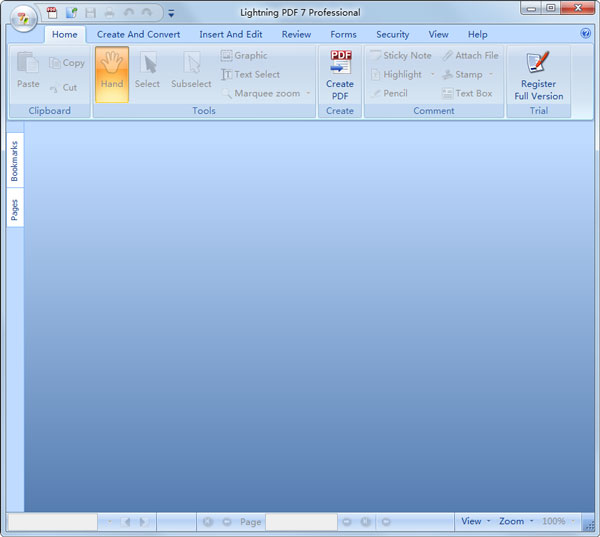Click the Attach File paperclip tool
This screenshot has width=600, height=537.
tap(470, 55)
